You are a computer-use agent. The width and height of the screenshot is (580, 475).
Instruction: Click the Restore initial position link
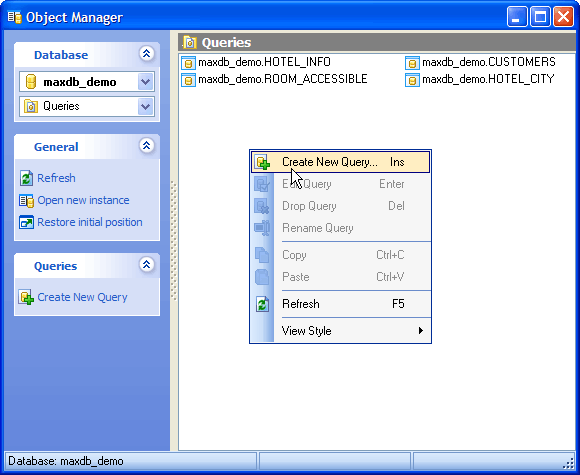90,222
